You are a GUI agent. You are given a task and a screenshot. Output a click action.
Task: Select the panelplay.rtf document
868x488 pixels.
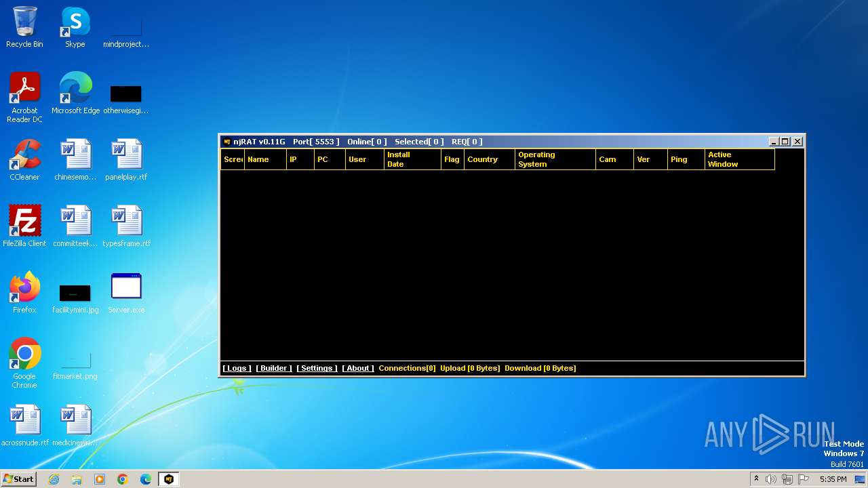126,160
